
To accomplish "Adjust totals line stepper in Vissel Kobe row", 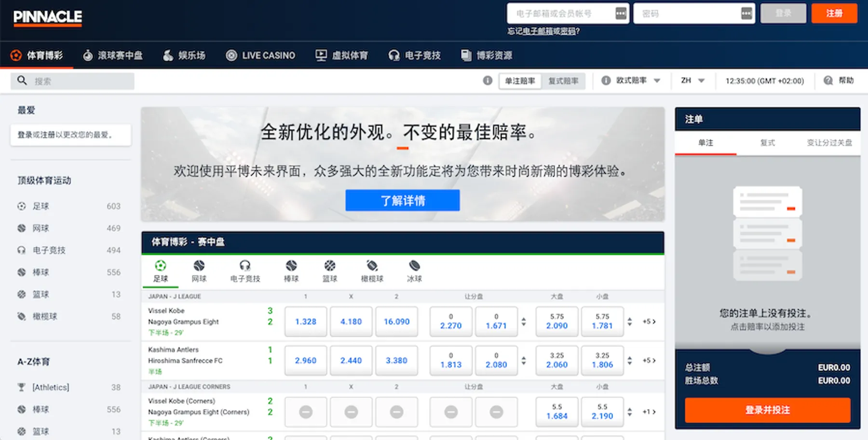I will point(629,321).
